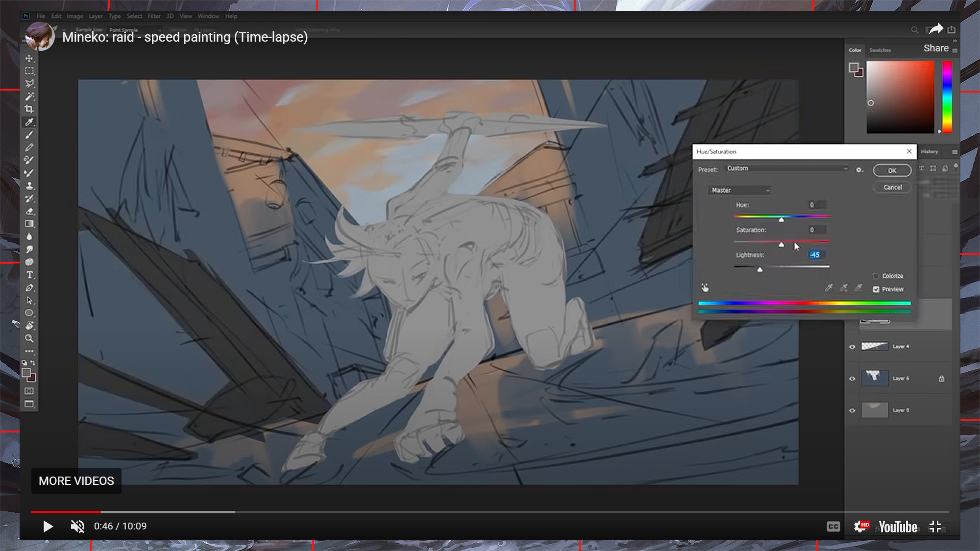Unmute the video sound
The width and height of the screenshot is (980, 551).
[77, 527]
